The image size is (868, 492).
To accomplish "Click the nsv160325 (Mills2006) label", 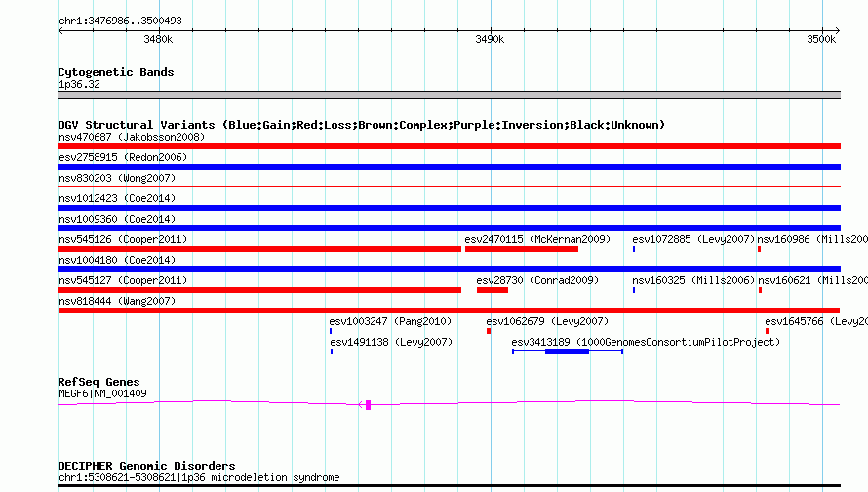I will click(693, 280).
